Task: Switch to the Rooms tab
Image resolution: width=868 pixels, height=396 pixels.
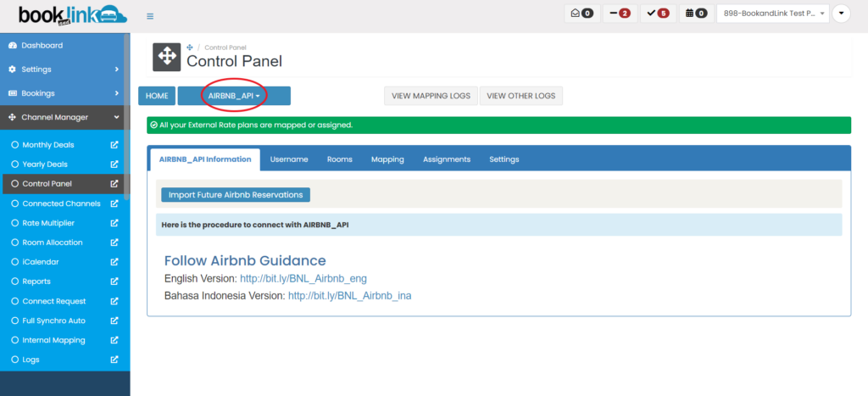Action: (340, 159)
